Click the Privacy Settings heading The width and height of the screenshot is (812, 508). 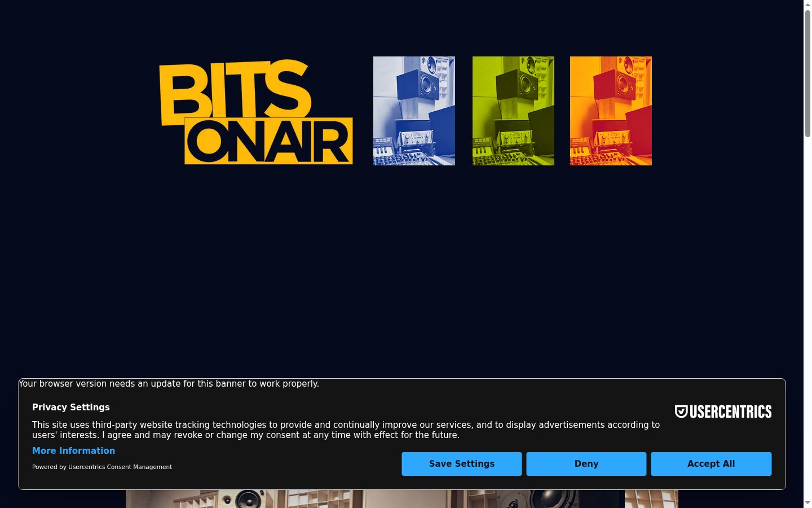click(71, 408)
